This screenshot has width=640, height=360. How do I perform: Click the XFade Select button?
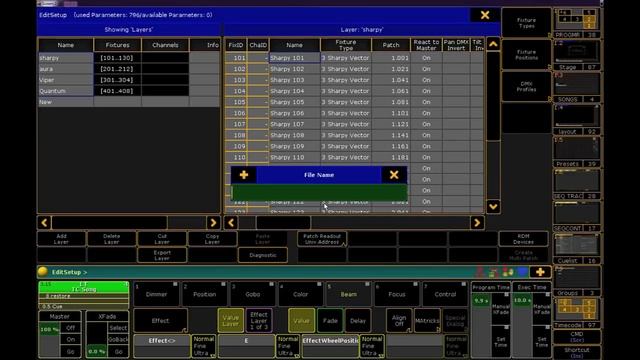pos(118,328)
